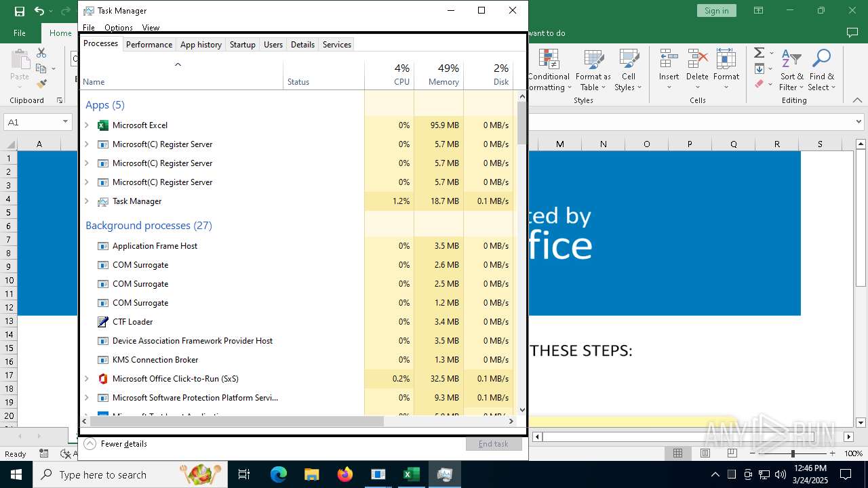Image resolution: width=868 pixels, height=488 pixels.
Task: Switch to Page Break Preview in status bar
Action: click(x=732, y=453)
